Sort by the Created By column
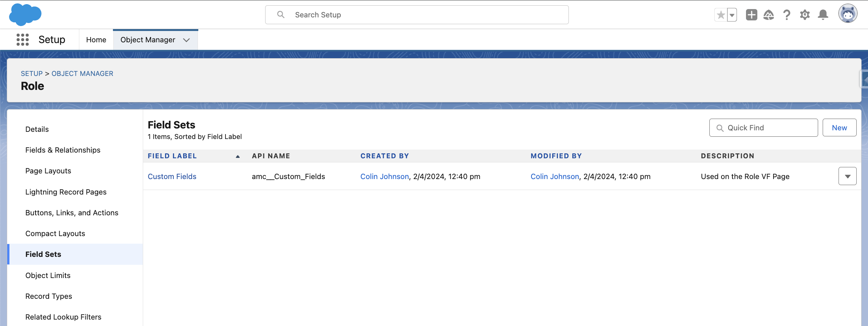 click(x=385, y=156)
